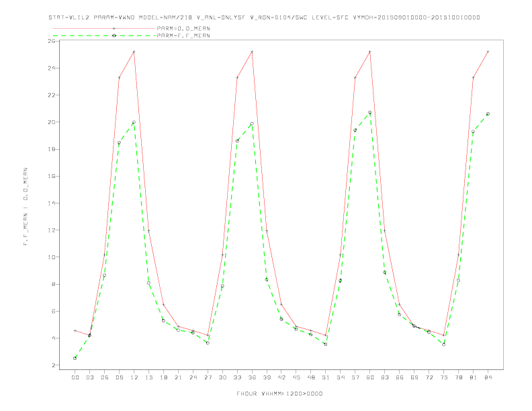This screenshot has height=411, width=532.
Task: Click the chart title starting with STAT=VL1L2
Action: (264, 17)
